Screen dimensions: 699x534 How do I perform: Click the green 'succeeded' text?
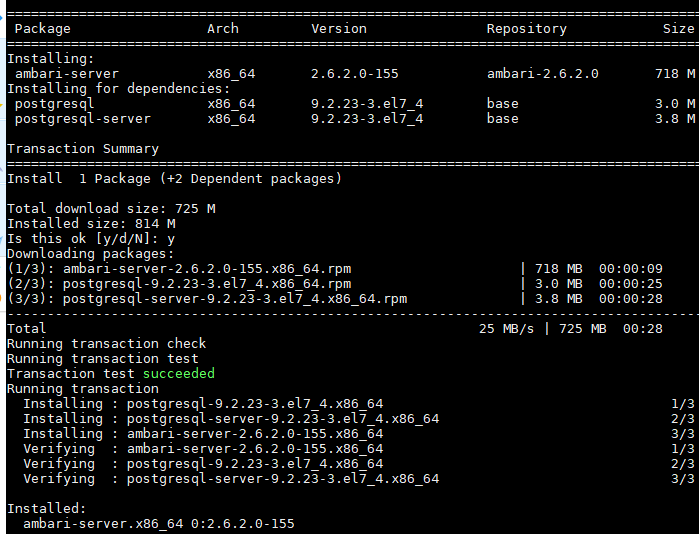pyautogui.click(x=179, y=374)
